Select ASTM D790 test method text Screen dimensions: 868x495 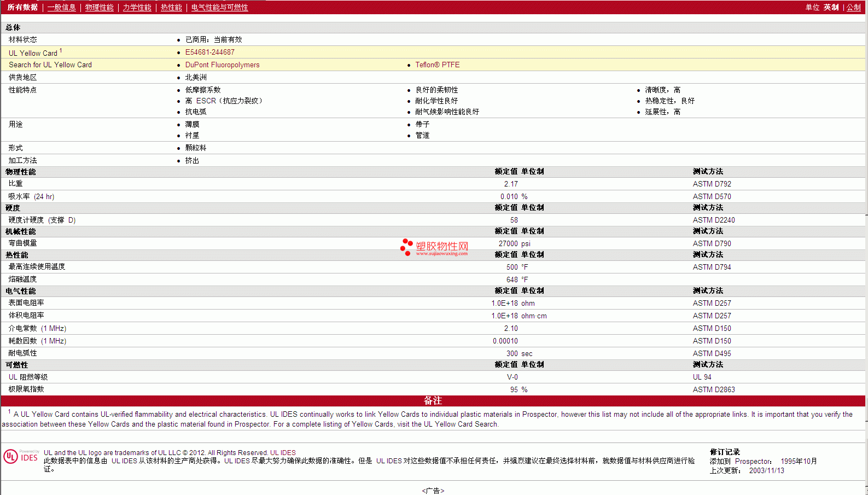(712, 243)
